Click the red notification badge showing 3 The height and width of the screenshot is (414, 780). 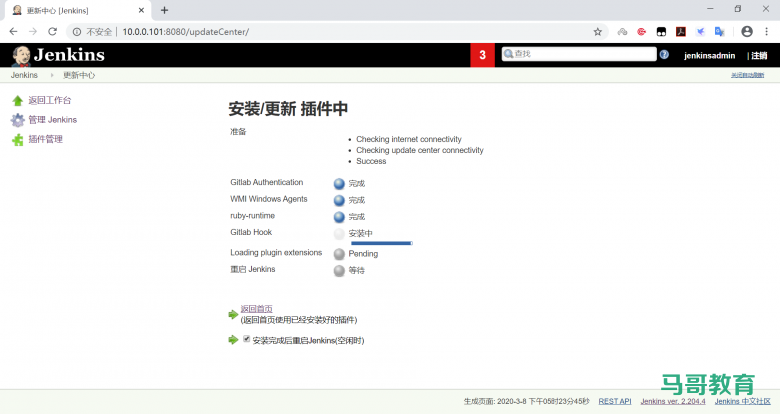482,55
